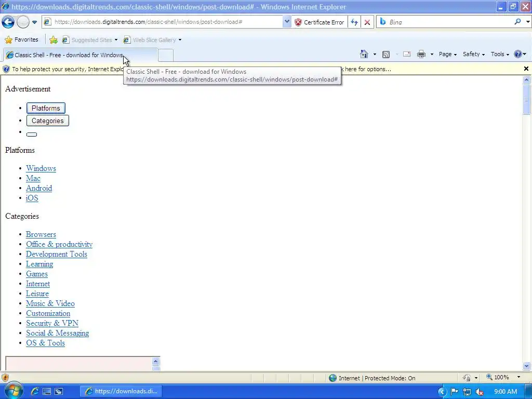Click the status bar warning shield icon
This screenshot has width=532, height=399.
click(x=5, y=378)
